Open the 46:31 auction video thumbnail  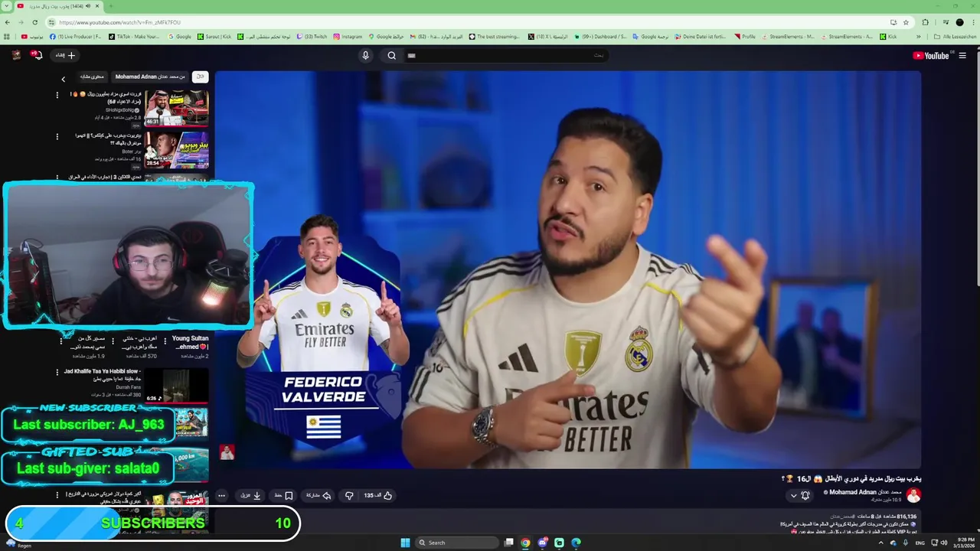[177, 107]
